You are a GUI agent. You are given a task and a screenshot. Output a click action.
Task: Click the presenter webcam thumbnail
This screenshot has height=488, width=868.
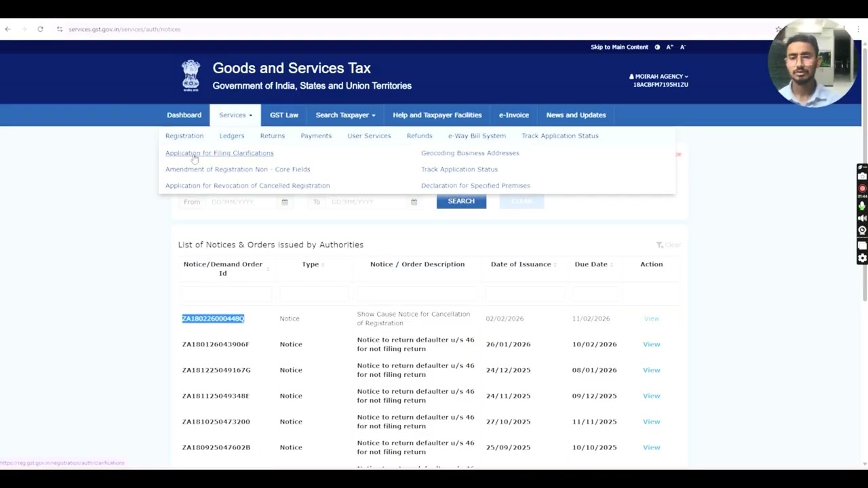812,63
